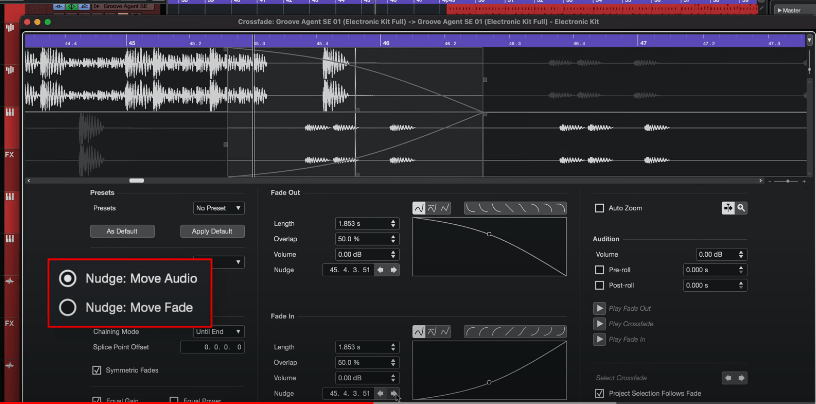This screenshot has height=404, width=816.
Task: Nudge Fade Out right with arrow button
Action: [394, 270]
